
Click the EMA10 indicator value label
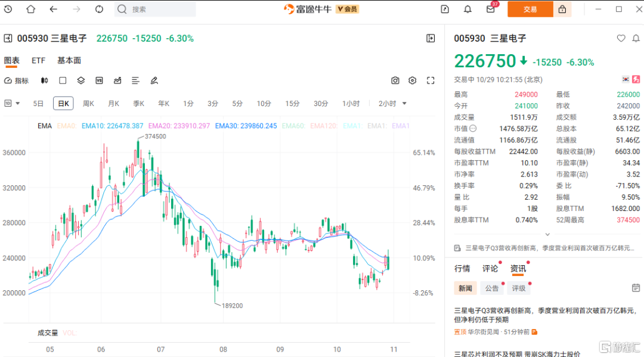pos(112,126)
